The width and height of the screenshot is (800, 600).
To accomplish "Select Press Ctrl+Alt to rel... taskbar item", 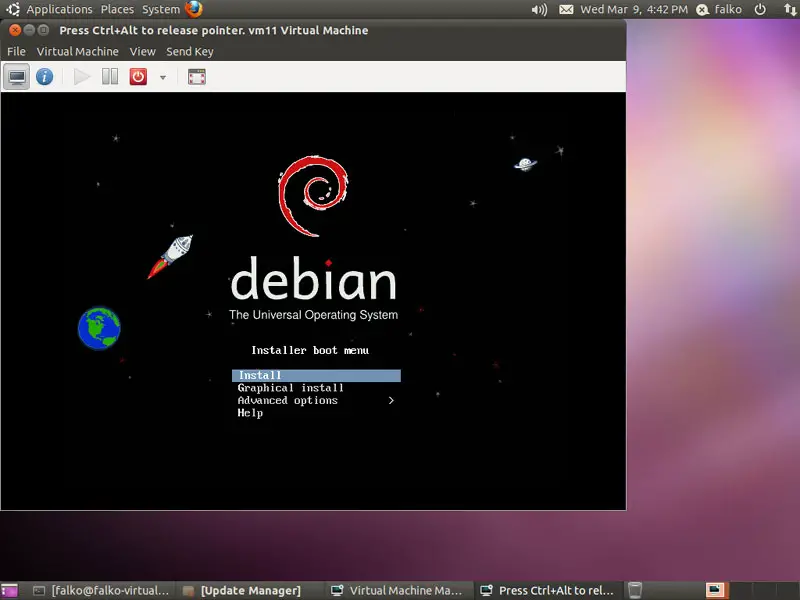I will pyautogui.click(x=547, y=590).
